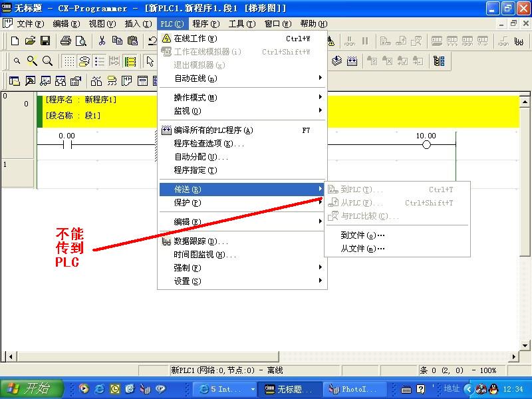Choose 到文件(O)... in transfer submenu
Viewport: 532px width, 399px height.
click(397, 235)
